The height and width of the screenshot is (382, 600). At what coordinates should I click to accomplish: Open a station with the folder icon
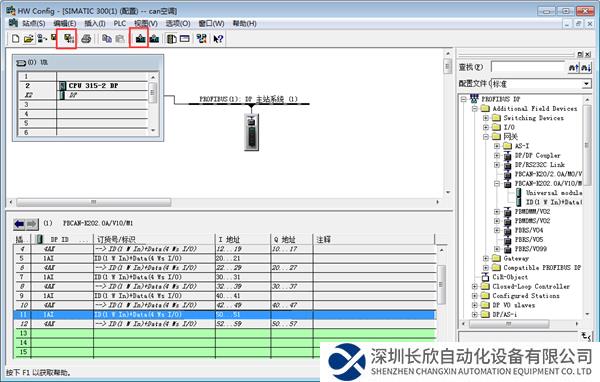(x=28, y=39)
